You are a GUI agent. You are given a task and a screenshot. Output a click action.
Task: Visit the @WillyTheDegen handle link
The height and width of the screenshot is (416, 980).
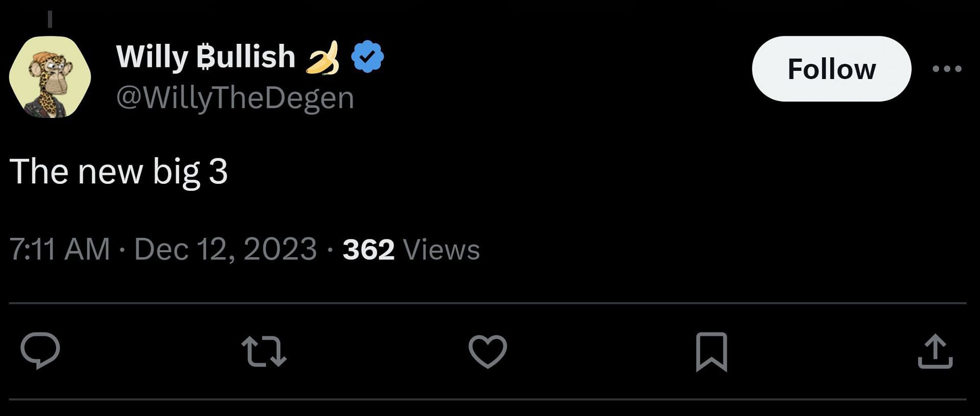(235, 97)
